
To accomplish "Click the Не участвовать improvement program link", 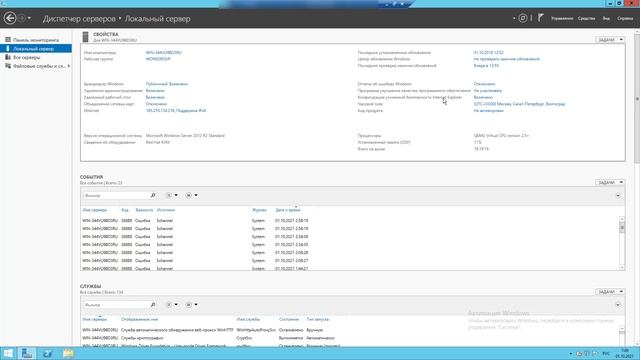I will tap(488, 91).
